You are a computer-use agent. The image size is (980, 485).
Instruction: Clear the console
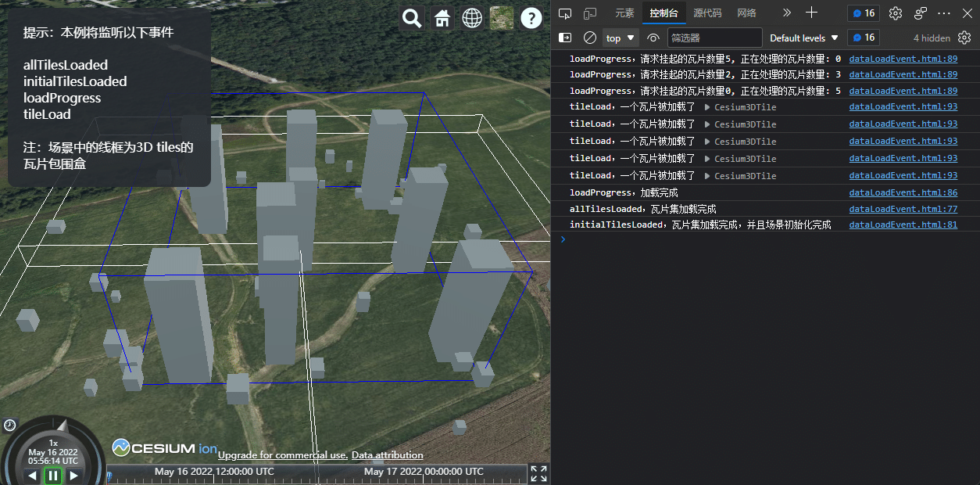coord(590,38)
